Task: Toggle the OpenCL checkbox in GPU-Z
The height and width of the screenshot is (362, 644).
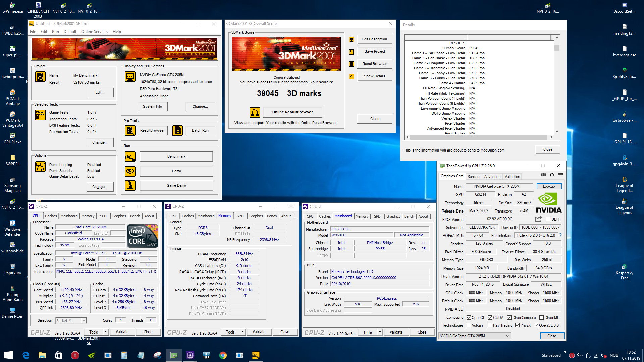Action: 469,318
